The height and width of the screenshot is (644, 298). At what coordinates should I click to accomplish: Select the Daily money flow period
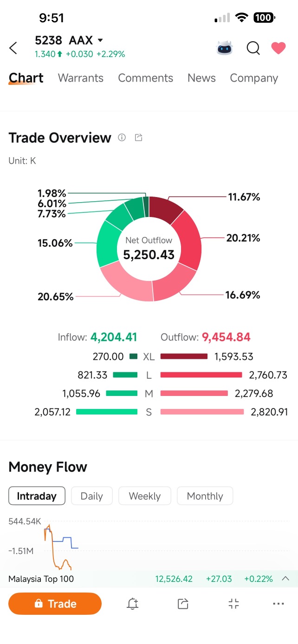(x=91, y=496)
